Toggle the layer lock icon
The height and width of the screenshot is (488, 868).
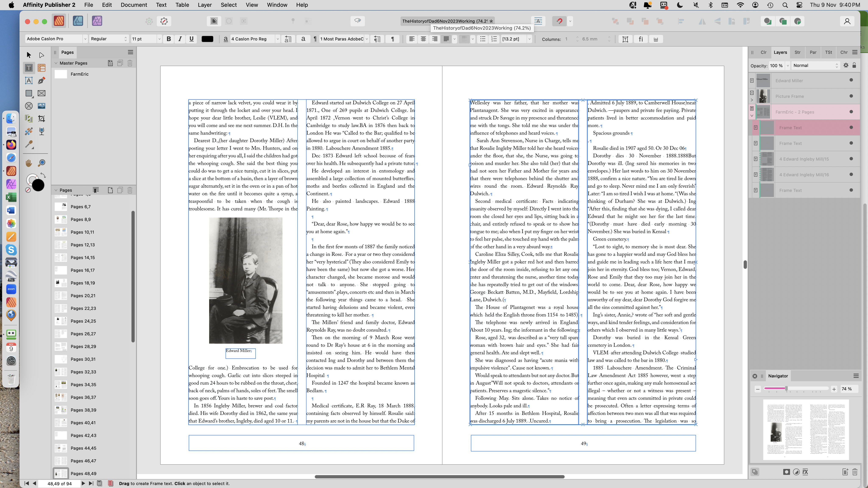(854, 65)
